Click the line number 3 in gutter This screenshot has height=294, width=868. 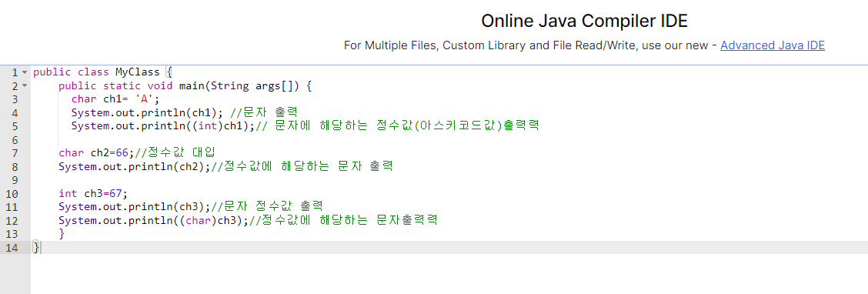(x=15, y=99)
